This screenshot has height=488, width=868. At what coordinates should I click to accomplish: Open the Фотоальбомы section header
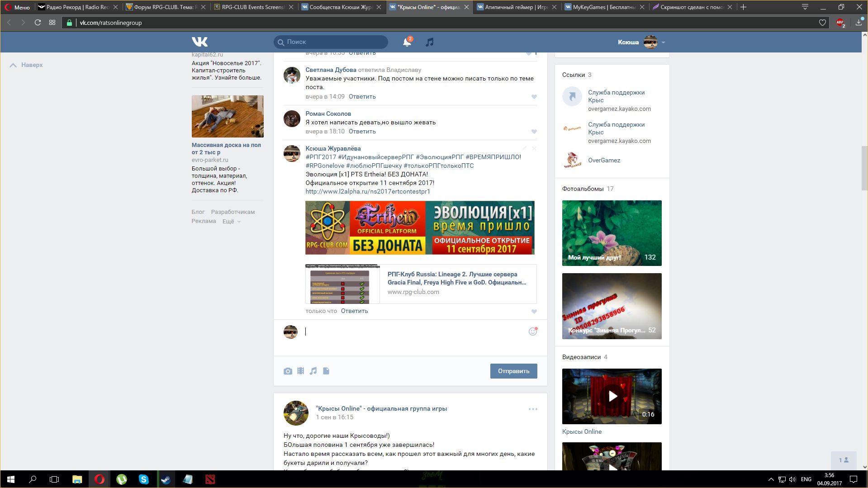click(583, 189)
